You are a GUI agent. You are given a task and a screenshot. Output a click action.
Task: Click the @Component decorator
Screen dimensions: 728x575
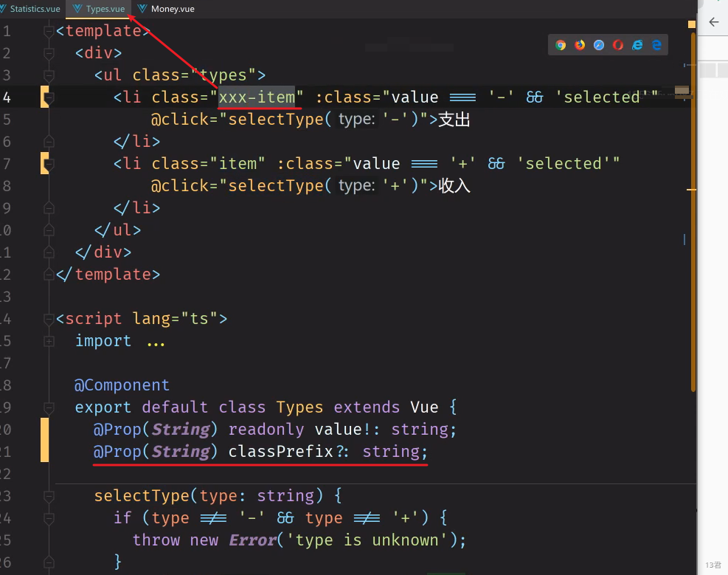click(122, 385)
